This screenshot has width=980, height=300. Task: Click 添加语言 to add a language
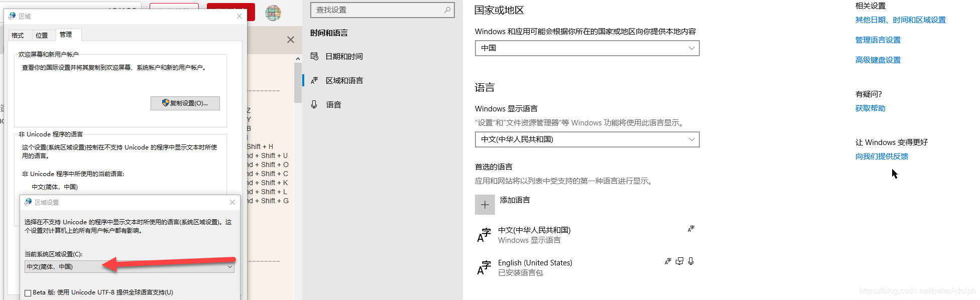click(x=515, y=200)
